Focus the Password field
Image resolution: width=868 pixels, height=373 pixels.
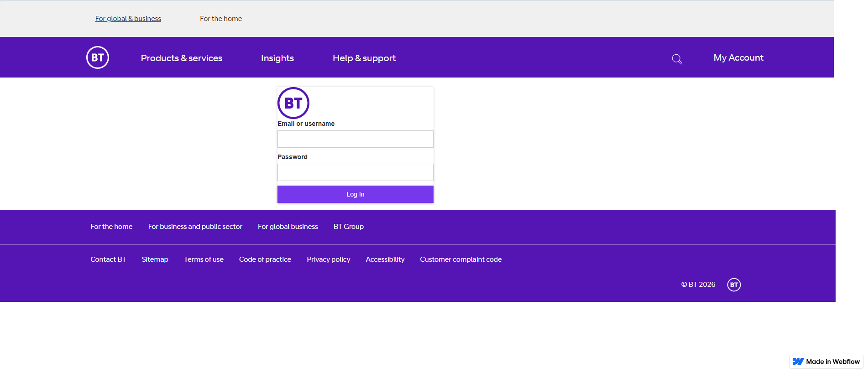point(356,172)
